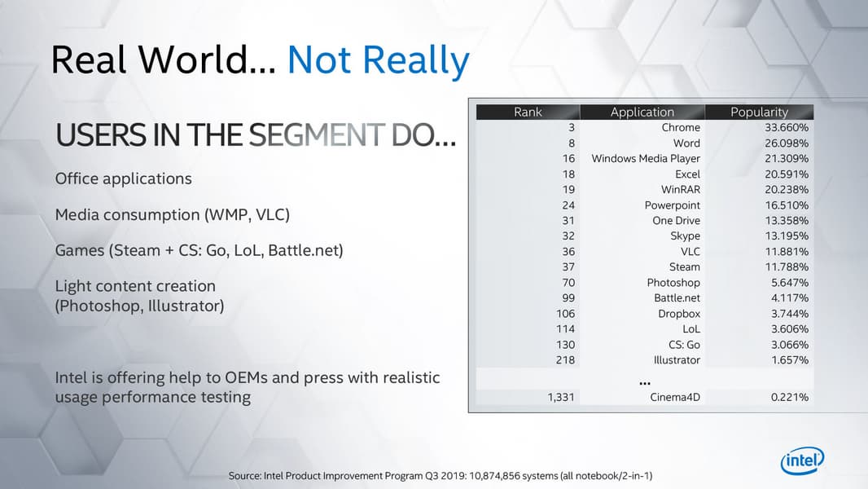
Task: Click the '4.117%' value
Action: [x=789, y=298]
